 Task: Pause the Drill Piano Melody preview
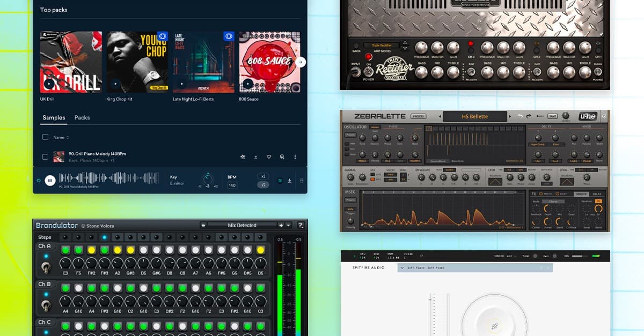tap(50, 181)
